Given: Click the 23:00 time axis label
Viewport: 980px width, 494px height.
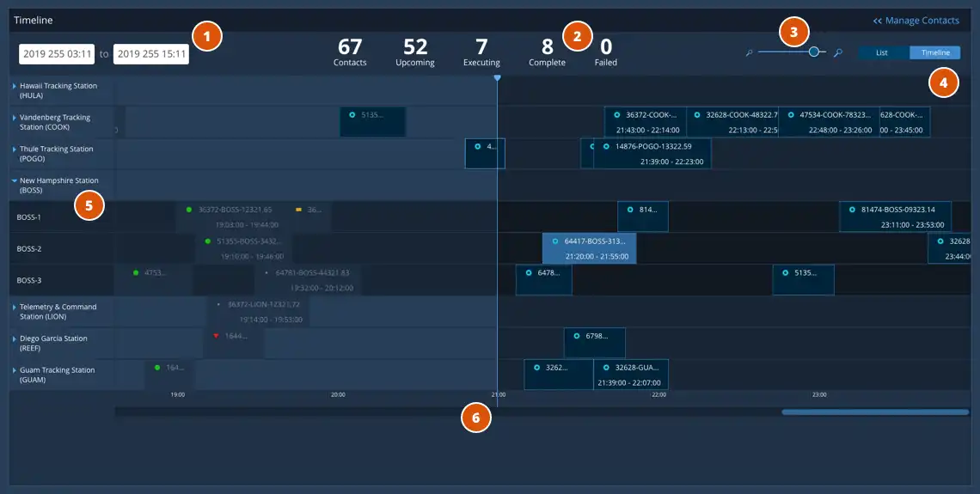Looking at the screenshot, I should [819, 394].
